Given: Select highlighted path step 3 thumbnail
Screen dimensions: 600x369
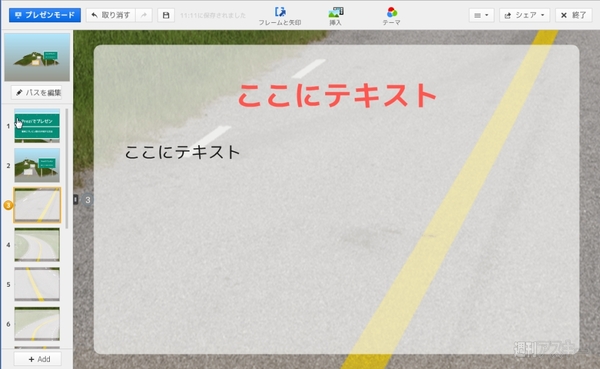Looking at the screenshot, I should pos(37,205).
